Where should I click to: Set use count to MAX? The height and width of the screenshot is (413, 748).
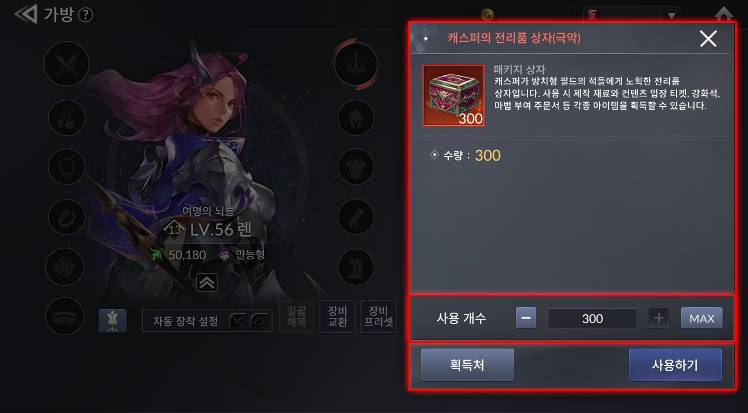(701, 318)
